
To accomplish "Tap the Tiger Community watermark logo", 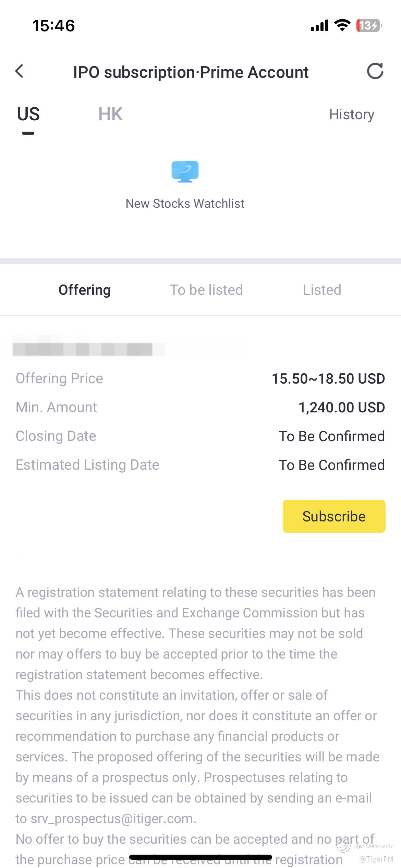I will tap(343, 845).
